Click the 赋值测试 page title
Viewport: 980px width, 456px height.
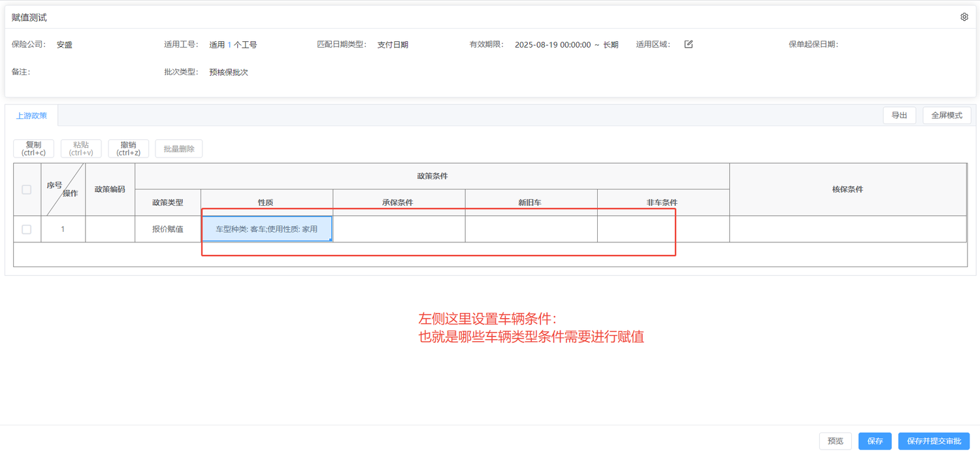point(29,18)
